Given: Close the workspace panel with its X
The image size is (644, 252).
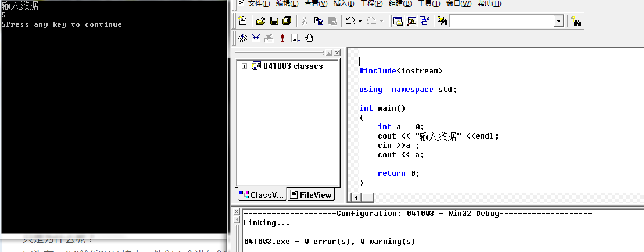Looking at the screenshot, I should (337, 53).
